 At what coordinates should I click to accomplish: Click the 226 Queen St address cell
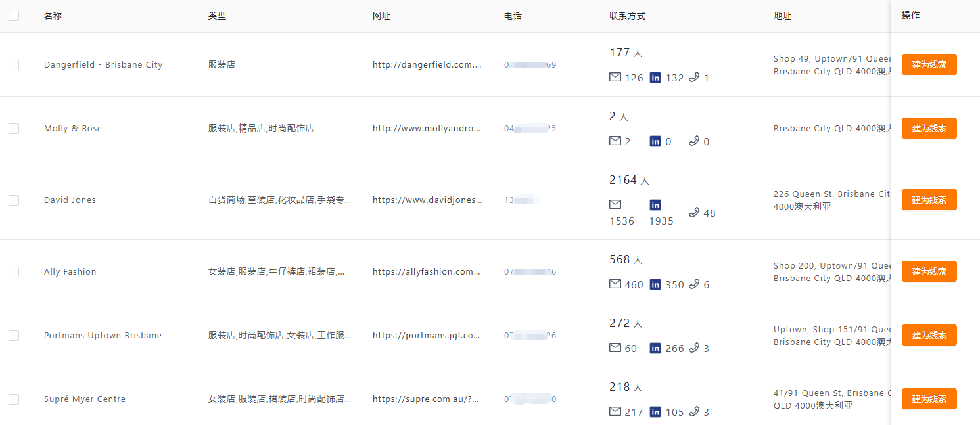pyautogui.click(x=833, y=200)
